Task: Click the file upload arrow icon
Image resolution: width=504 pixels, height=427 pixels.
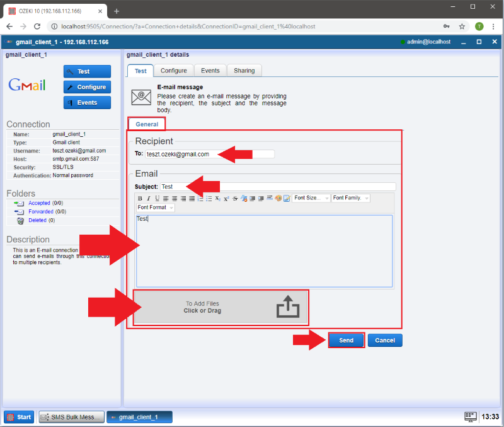Action: (288, 307)
